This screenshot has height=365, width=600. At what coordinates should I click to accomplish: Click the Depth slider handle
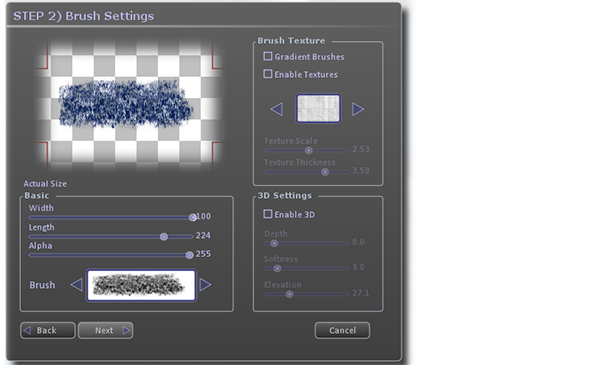[x=274, y=243]
